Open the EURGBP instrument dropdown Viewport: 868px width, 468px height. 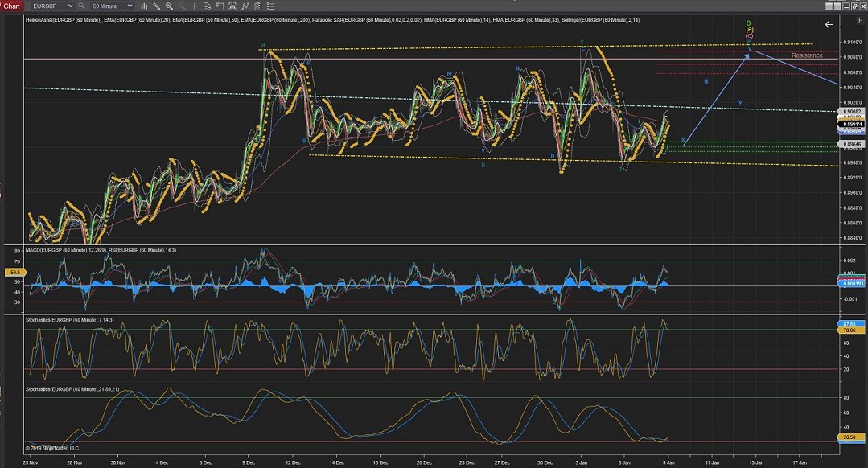pos(51,6)
